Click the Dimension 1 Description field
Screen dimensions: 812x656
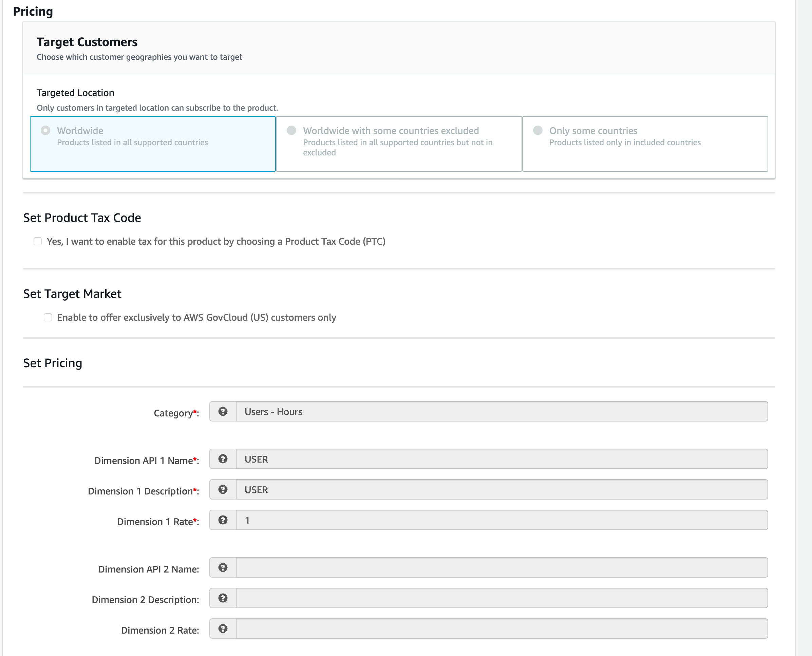[x=502, y=490]
